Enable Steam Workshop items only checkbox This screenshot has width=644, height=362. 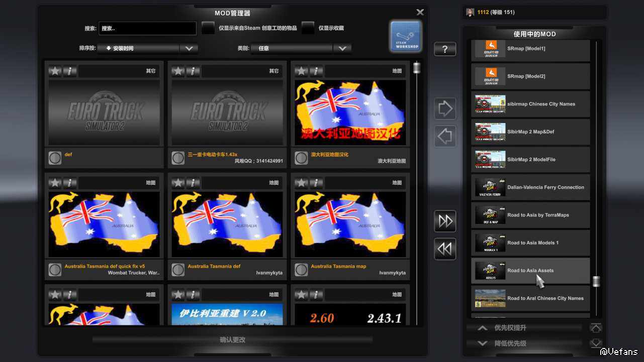click(x=208, y=28)
